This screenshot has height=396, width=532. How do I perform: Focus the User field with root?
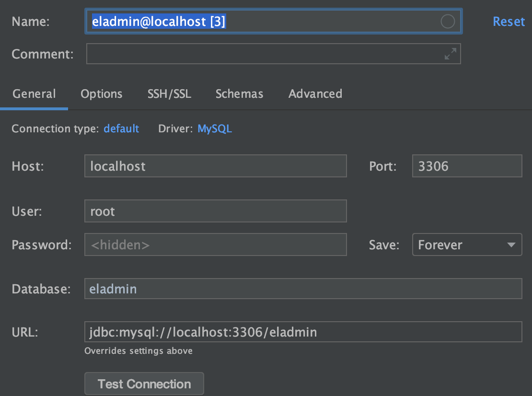click(216, 211)
